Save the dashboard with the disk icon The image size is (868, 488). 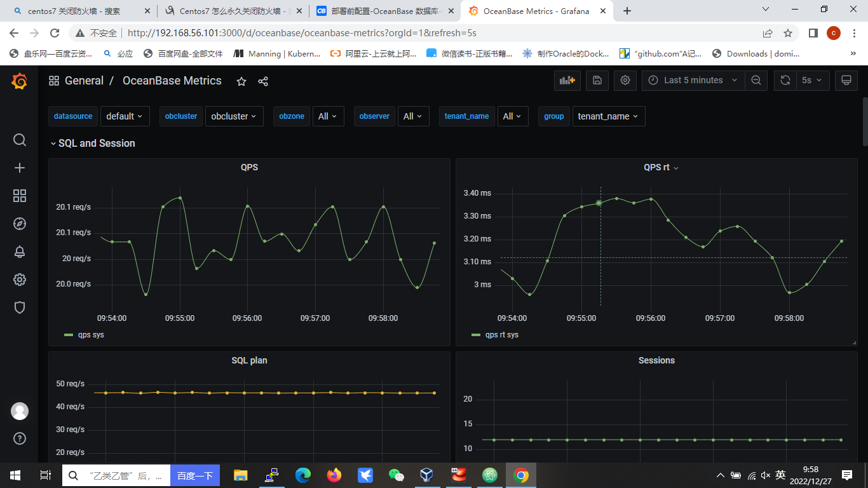click(x=597, y=81)
